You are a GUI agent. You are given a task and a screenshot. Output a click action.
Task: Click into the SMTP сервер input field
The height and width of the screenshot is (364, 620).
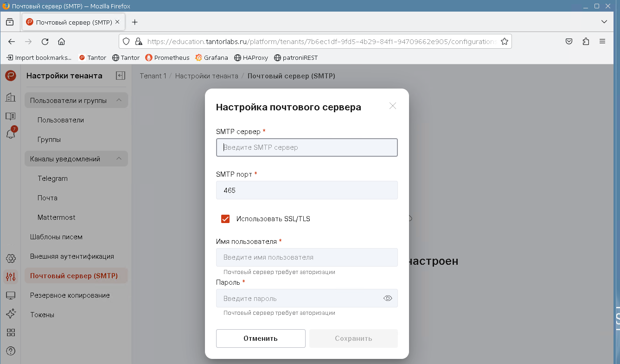[307, 147]
